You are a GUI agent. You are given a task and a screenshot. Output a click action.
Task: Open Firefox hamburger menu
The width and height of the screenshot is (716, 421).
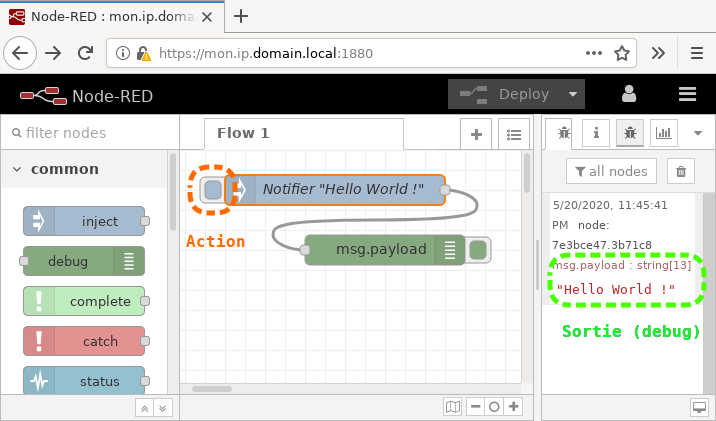tap(696, 53)
